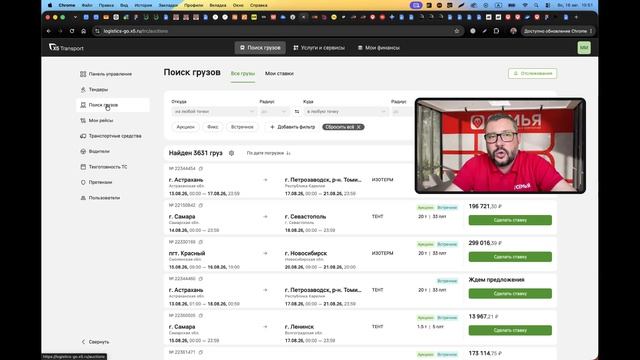Reload the page in Chrome
The height and width of the screenshot is (360, 640).
pos(72,31)
